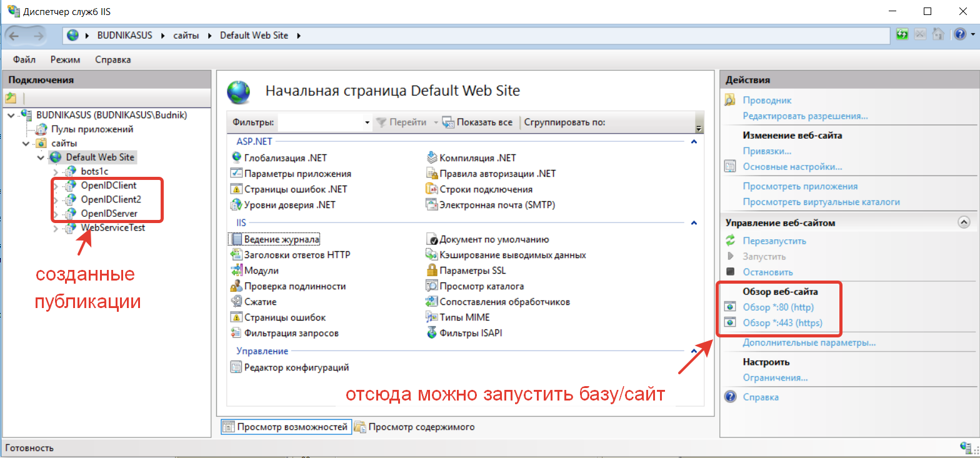Click the Проводник action link

(x=767, y=100)
